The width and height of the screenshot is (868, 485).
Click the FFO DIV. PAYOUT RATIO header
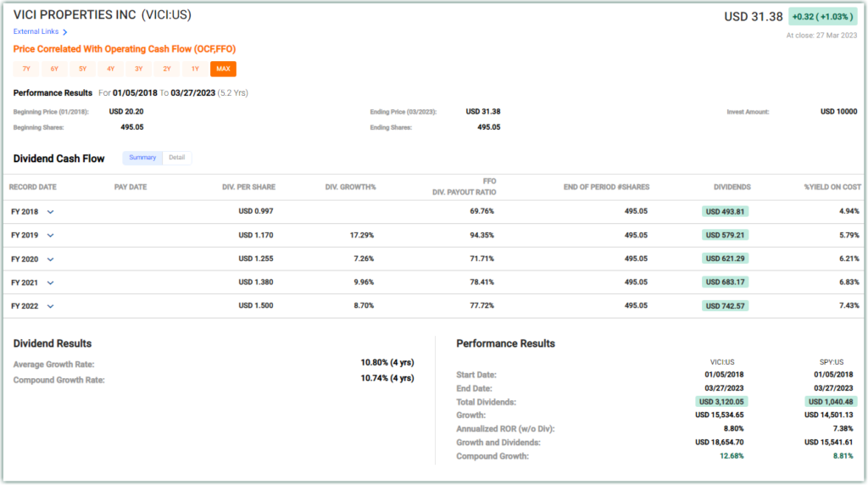[x=465, y=187]
